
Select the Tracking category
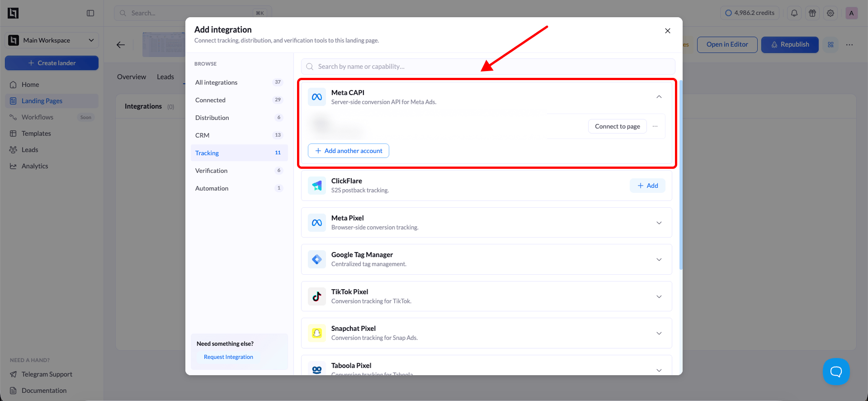pos(239,153)
